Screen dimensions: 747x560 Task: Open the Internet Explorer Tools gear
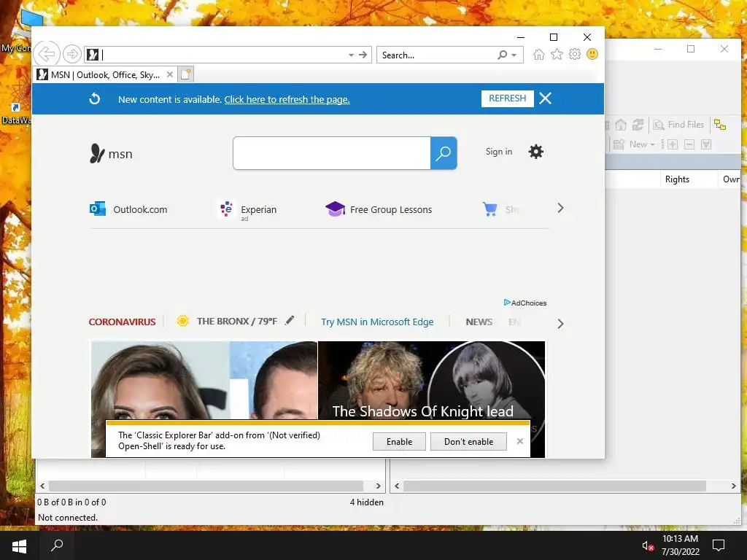[575, 54]
